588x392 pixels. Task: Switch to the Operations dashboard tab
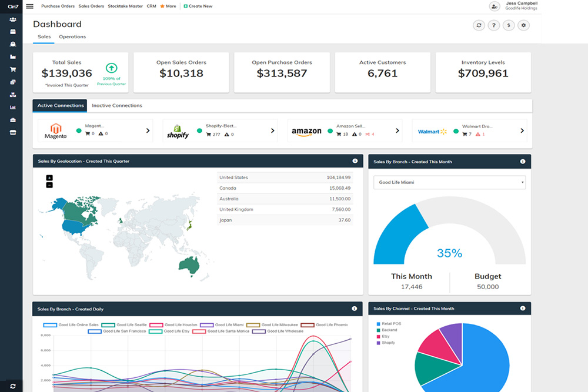pyautogui.click(x=72, y=36)
